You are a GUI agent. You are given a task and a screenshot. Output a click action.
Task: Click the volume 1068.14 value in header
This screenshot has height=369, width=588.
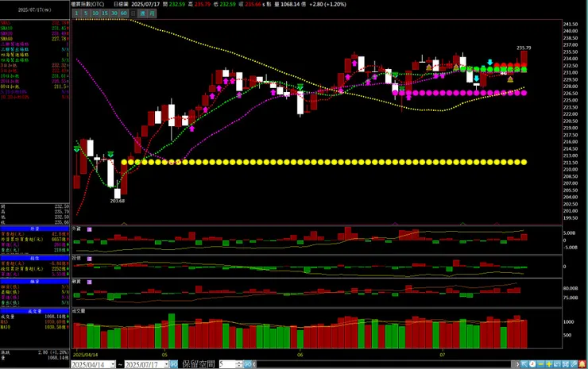[x=290, y=5]
